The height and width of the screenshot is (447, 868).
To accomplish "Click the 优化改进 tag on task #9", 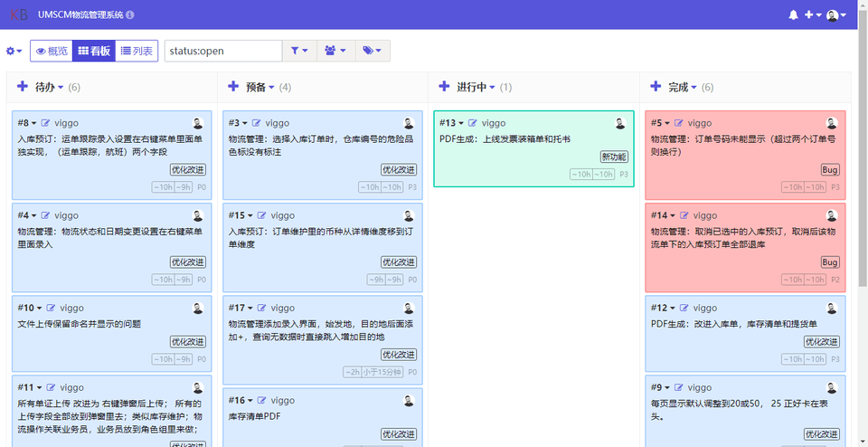I will pyautogui.click(x=822, y=435).
